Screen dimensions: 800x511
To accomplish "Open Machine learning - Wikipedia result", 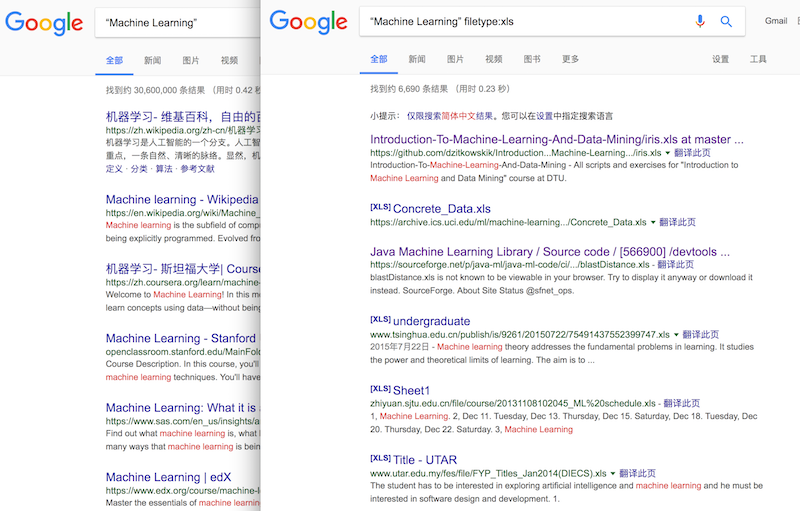I will [182, 199].
